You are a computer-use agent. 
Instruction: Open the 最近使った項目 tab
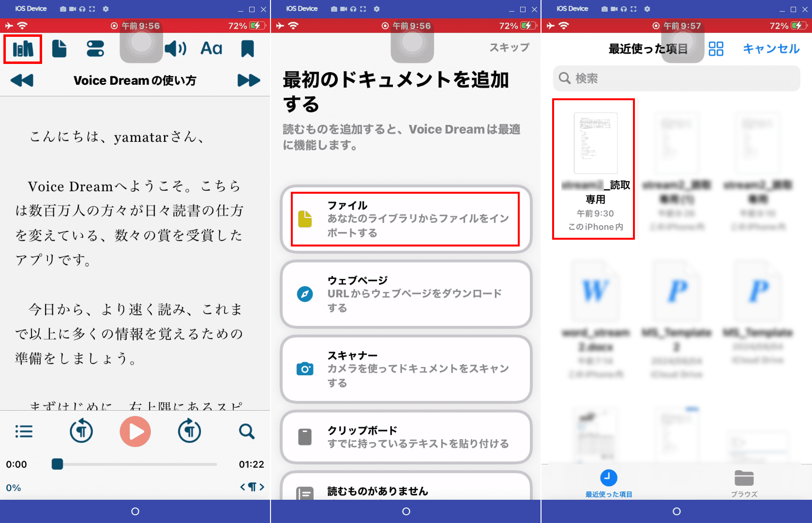click(609, 483)
